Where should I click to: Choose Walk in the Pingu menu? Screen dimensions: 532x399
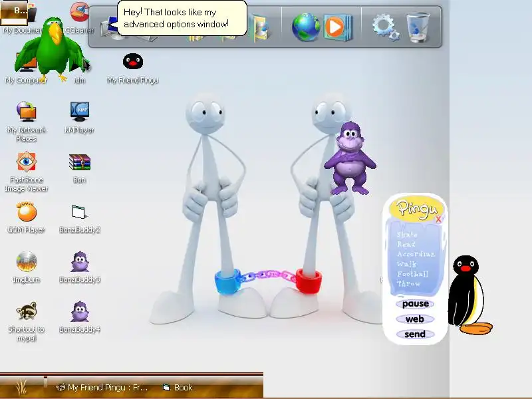tap(407, 264)
